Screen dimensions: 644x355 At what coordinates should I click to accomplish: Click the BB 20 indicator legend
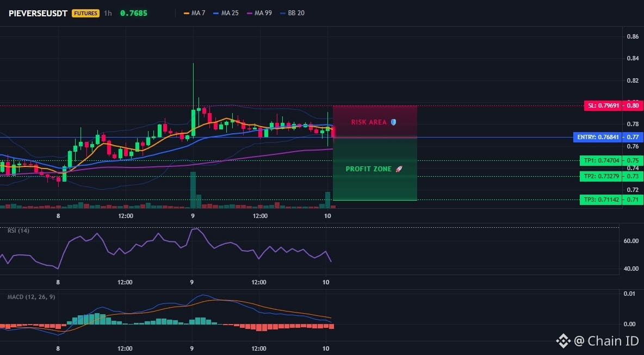click(x=293, y=13)
